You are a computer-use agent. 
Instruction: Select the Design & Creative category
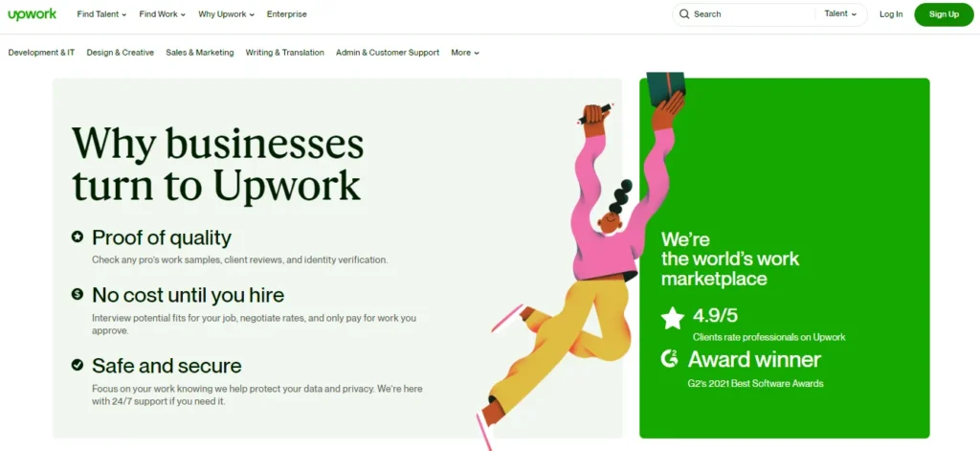click(x=120, y=53)
